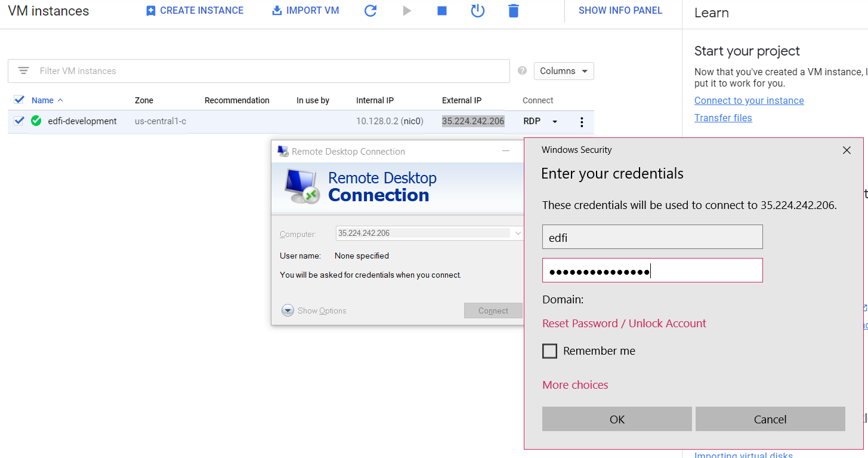This screenshot has width=868, height=458.
Task: Click the External IP 35.224.242.206 cell
Action: coord(473,121)
